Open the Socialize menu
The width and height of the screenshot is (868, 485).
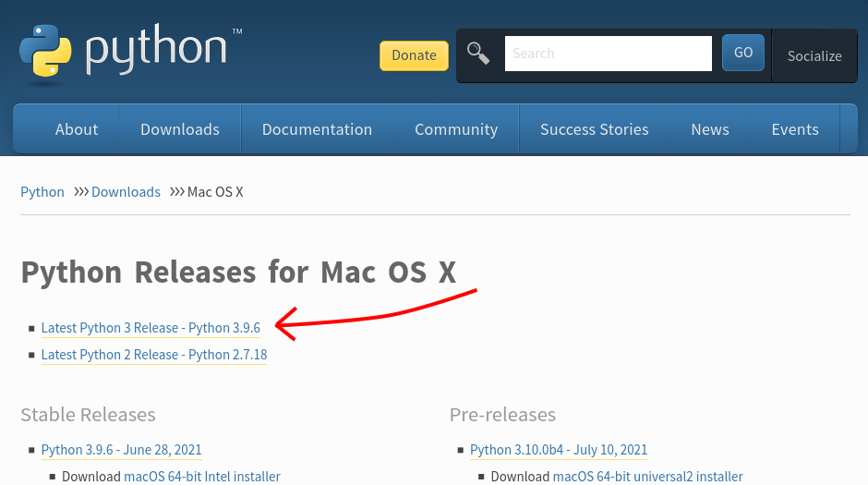point(814,56)
